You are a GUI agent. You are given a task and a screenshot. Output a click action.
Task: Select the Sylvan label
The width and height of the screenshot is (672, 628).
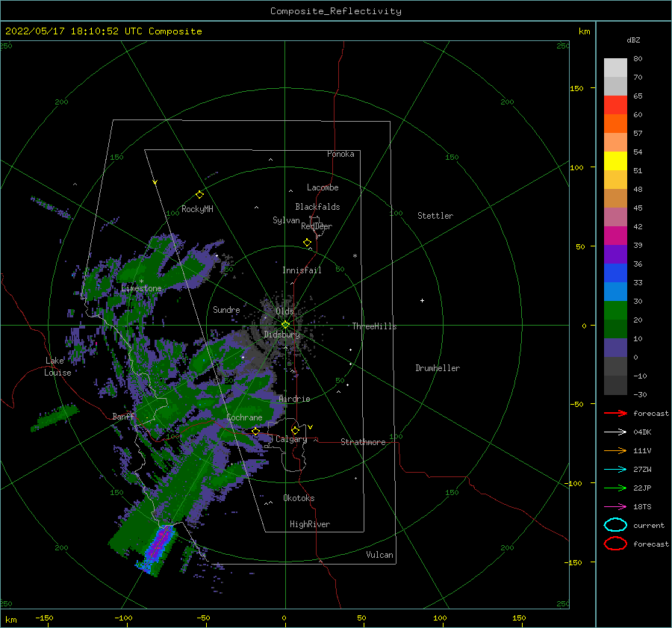[286, 220]
